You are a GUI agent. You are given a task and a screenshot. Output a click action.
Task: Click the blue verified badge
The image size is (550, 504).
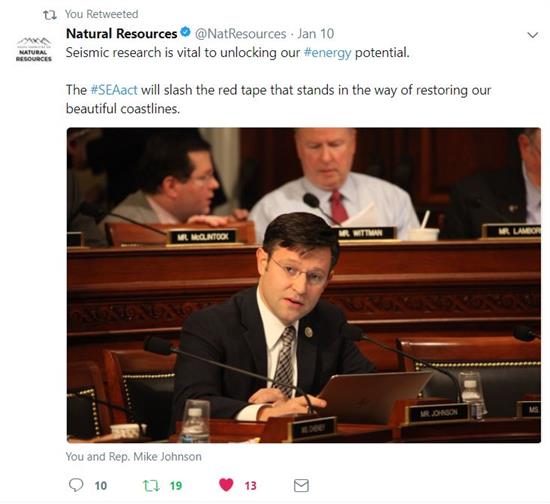coord(185,32)
